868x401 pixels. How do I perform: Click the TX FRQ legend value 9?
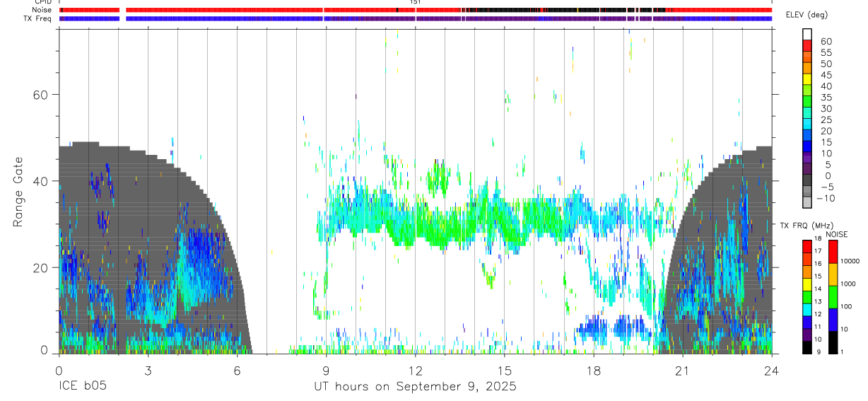(819, 352)
